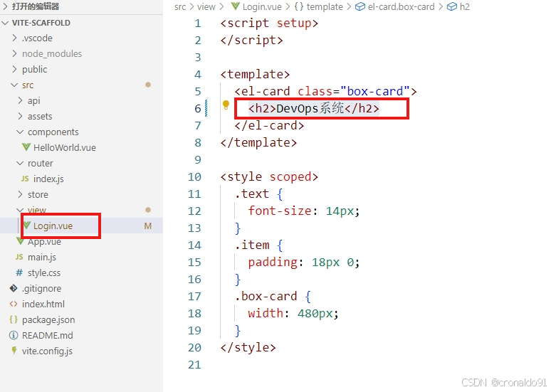The width and height of the screenshot is (556, 392).
Task: Click the JS icon beside index.js
Action: point(25,179)
